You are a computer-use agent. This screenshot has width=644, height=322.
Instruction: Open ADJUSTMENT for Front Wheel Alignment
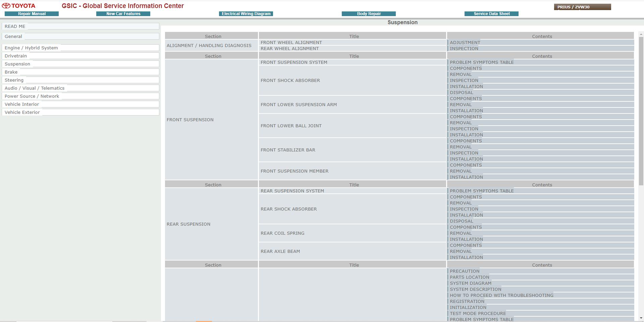click(465, 42)
